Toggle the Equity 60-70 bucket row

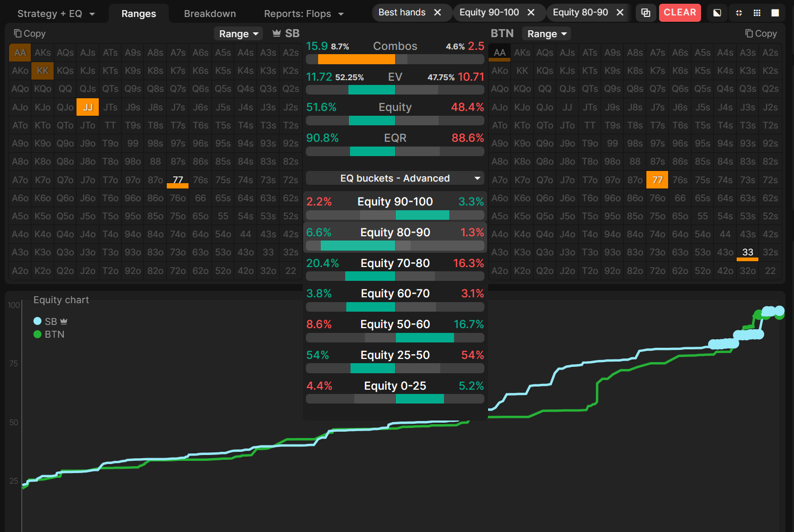[395, 299]
